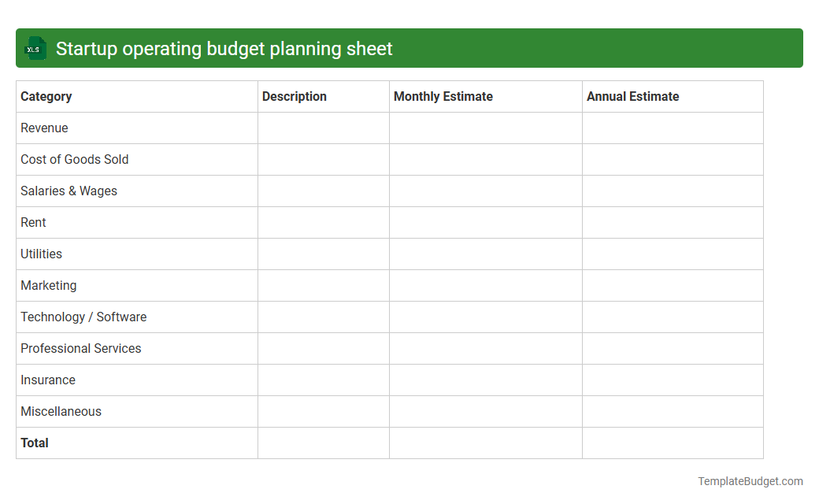The width and height of the screenshot is (819, 504).
Task: Select the Monthly Estimate column header
Action: 443,96
